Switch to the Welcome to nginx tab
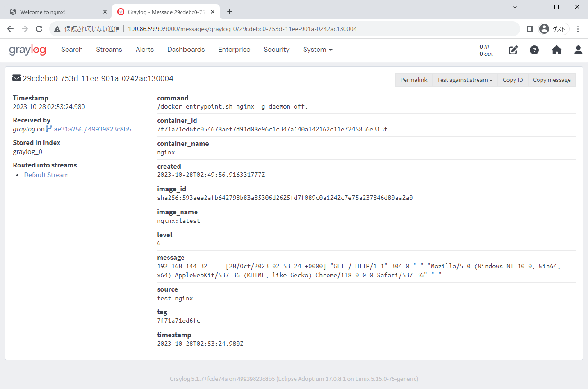 point(54,12)
